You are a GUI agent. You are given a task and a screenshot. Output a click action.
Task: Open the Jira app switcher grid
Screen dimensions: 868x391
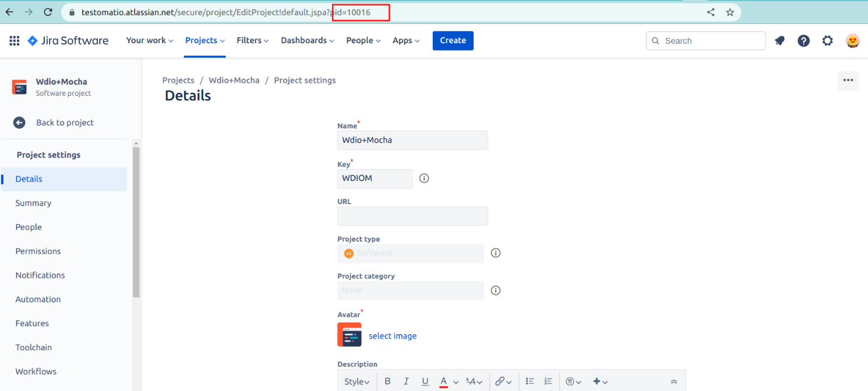point(14,40)
